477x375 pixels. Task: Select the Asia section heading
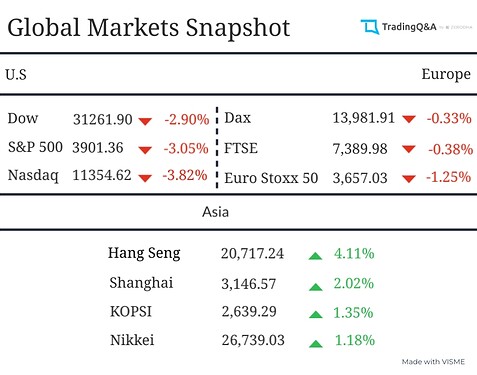point(215,212)
